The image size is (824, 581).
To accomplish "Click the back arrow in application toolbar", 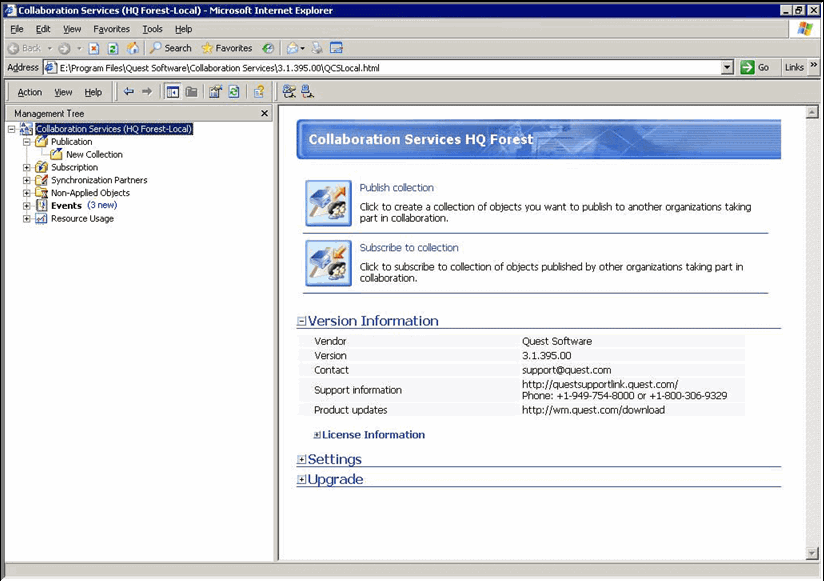I will 128,92.
